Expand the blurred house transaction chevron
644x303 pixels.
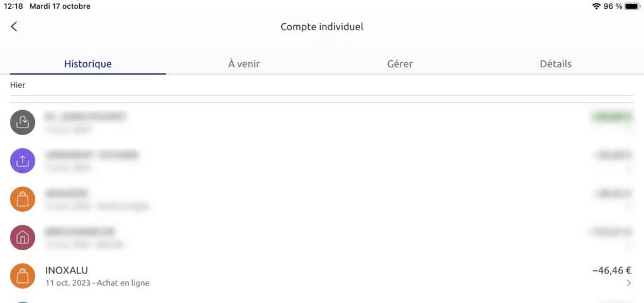coord(629,245)
